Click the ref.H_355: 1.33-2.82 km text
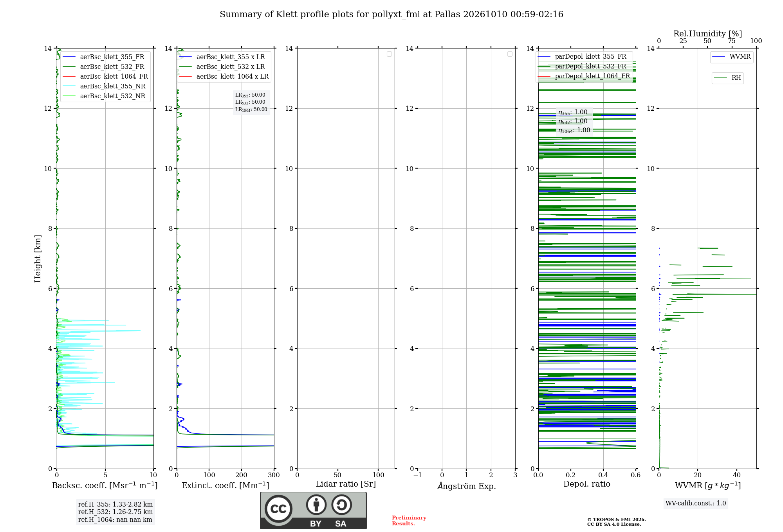The height and width of the screenshot is (532, 783). coord(115,504)
